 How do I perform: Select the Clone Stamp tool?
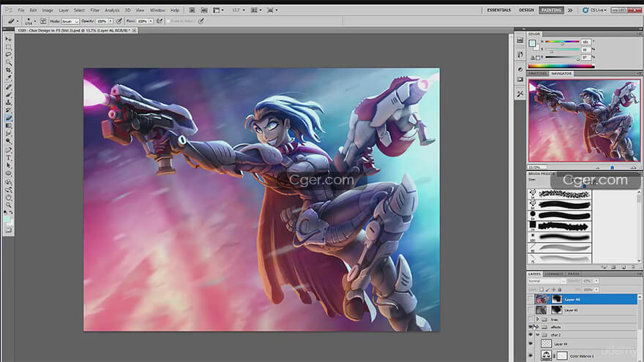pos(8,102)
